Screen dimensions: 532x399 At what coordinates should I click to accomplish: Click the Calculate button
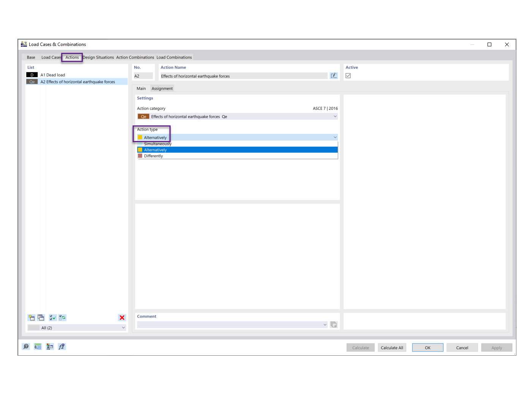[361, 348]
